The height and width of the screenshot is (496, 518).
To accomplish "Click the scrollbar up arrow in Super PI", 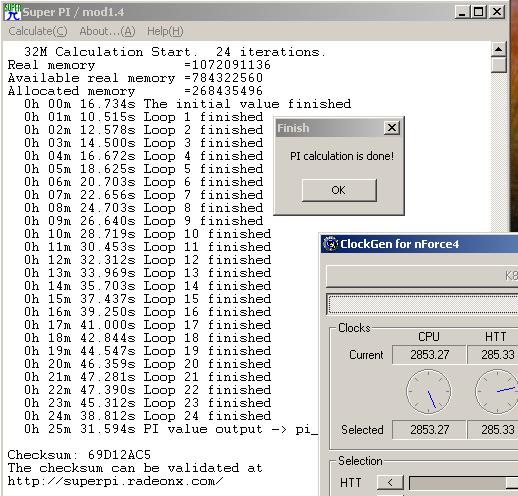I will pos(499,50).
